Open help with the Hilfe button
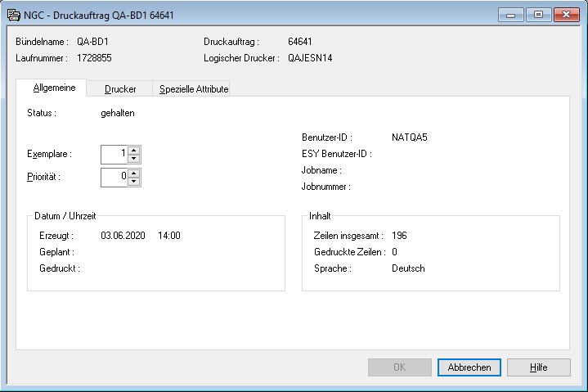 click(x=538, y=367)
